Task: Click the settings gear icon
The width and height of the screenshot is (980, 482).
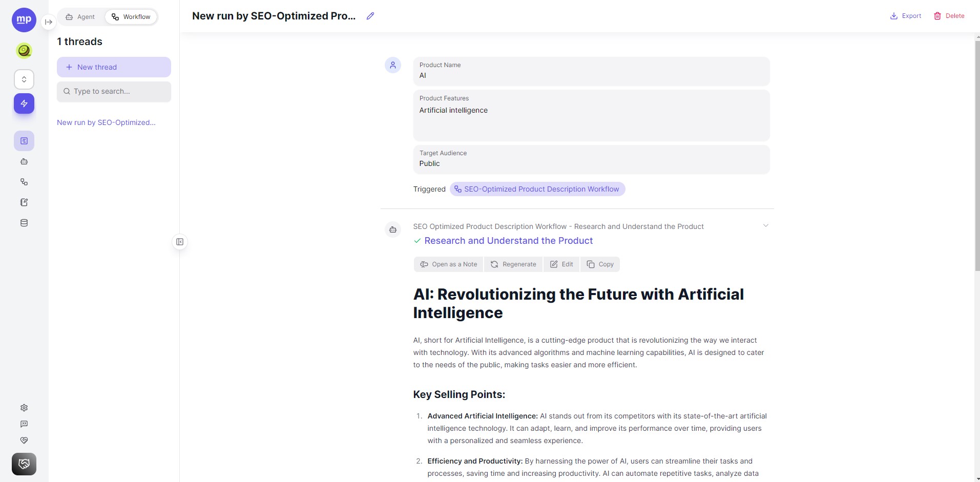Action: (x=24, y=408)
